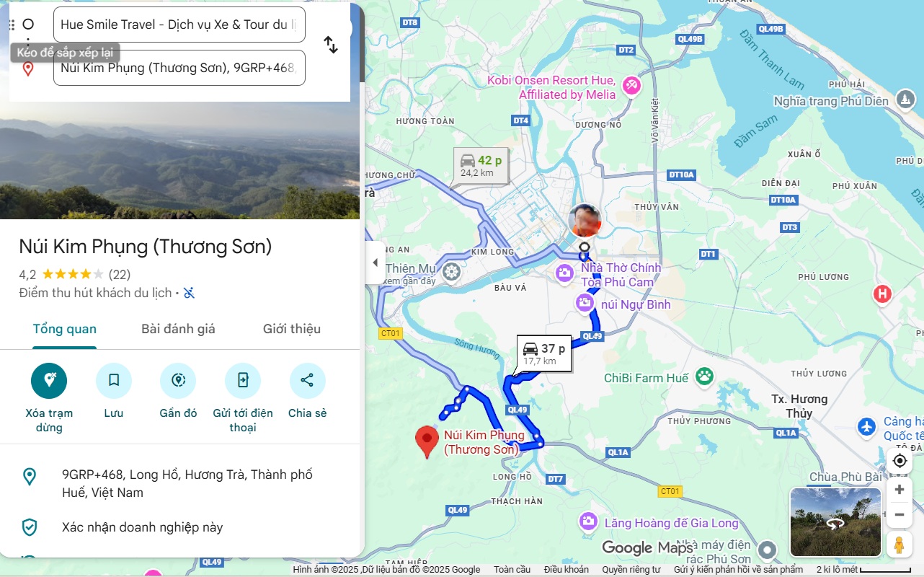Image resolution: width=924 pixels, height=577 pixels.
Task: Center map with the my-location icon
Action: (x=899, y=461)
